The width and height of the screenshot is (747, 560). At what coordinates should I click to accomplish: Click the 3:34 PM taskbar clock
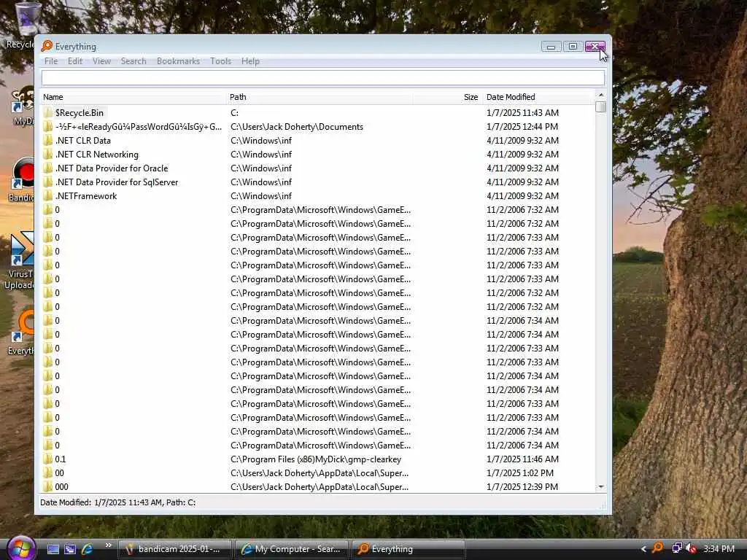coord(719,549)
